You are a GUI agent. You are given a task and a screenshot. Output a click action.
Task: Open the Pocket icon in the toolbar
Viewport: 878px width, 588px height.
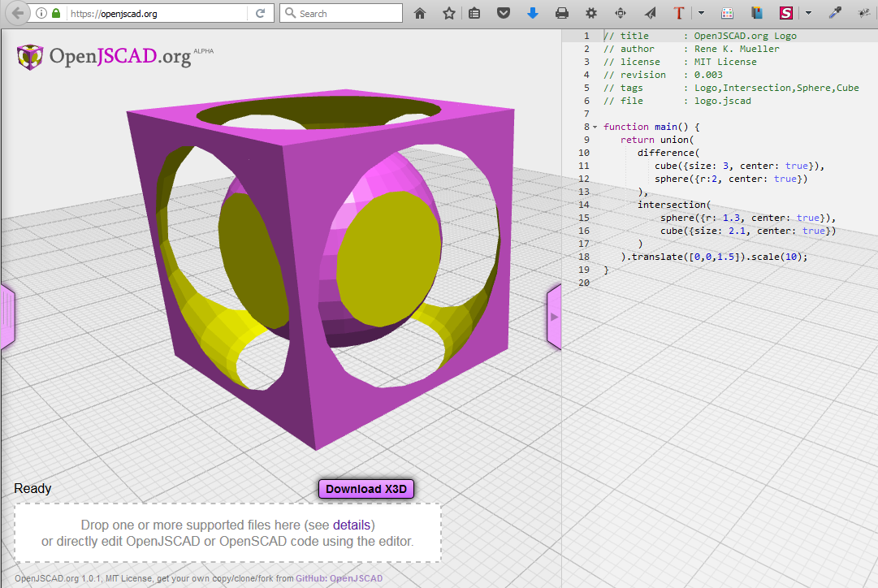tap(504, 13)
